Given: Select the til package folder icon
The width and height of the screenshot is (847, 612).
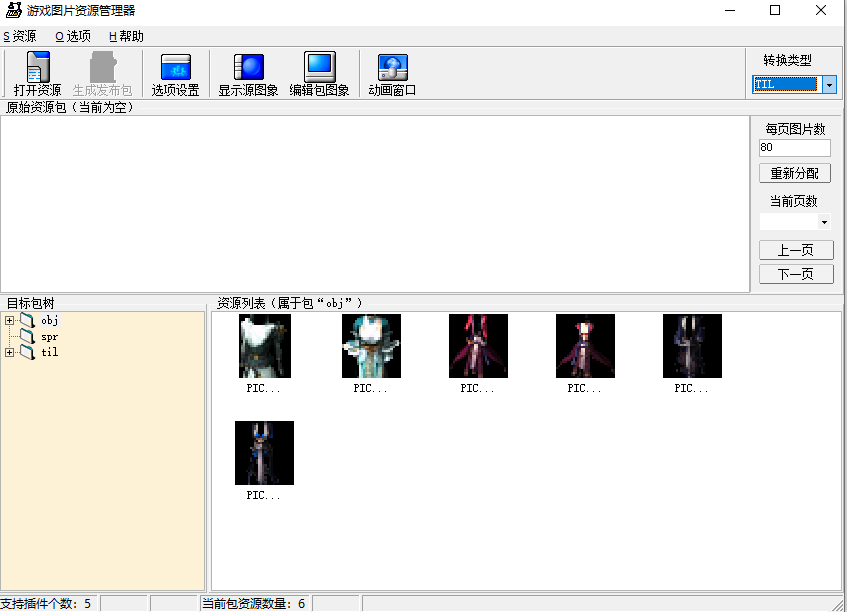Looking at the screenshot, I should pyautogui.click(x=28, y=352).
